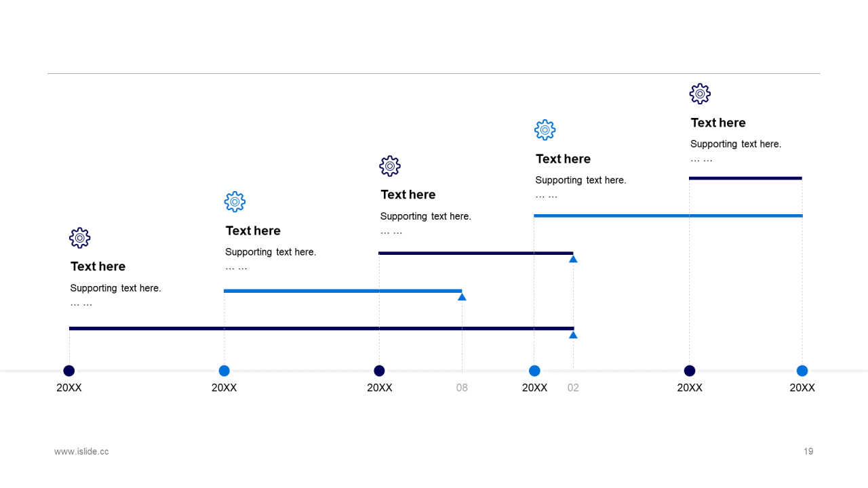Click the leftmost "Supporting text here." caption
868x488 pixels.
click(x=115, y=288)
